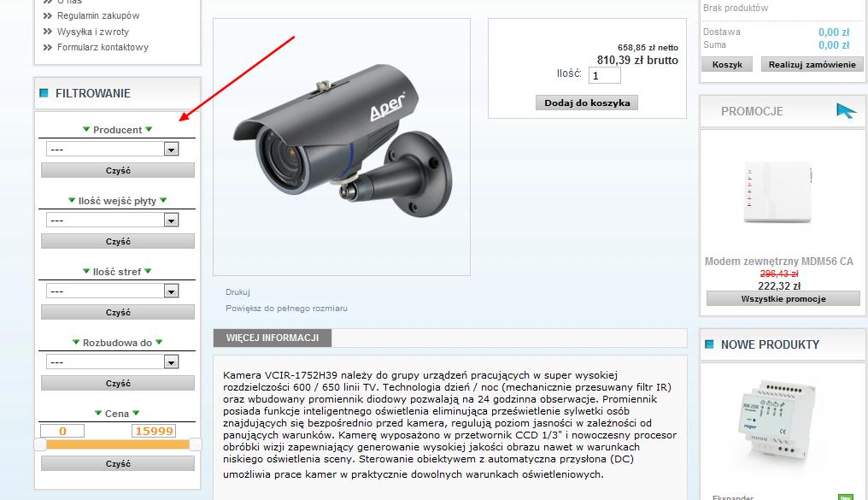Click the blue square icon beside NOWE PRODUKTY
868x500 pixels.
point(709,344)
